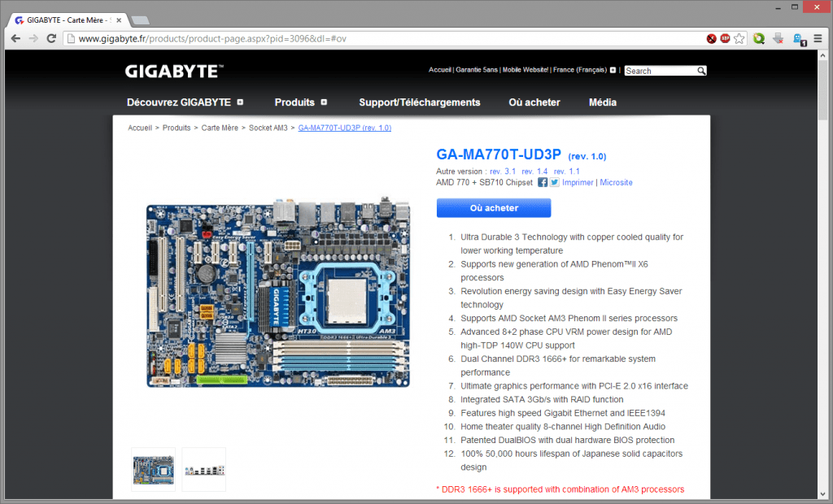Click 'Integrated SATA 3Gb/s with RAID function' text
Viewport: 833px width, 504px height.
pyautogui.click(x=542, y=399)
